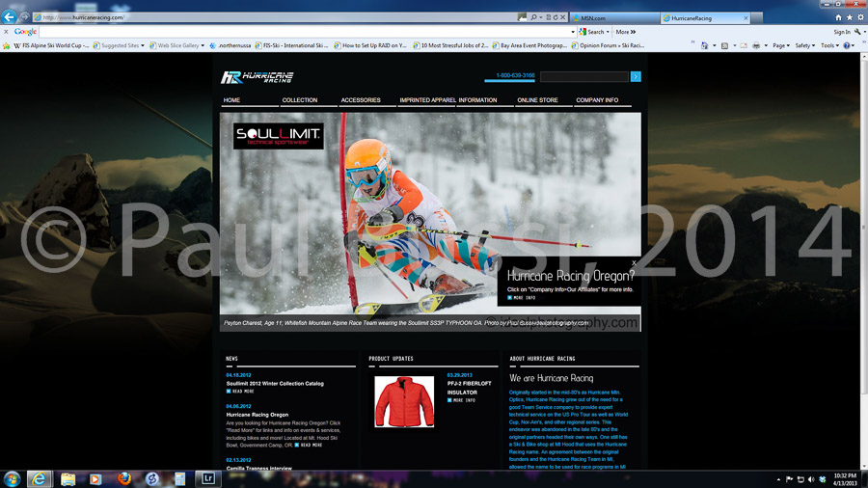This screenshot has width=868, height=488.
Task: Open the browser Home icon
Action: click(x=838, y=17)
